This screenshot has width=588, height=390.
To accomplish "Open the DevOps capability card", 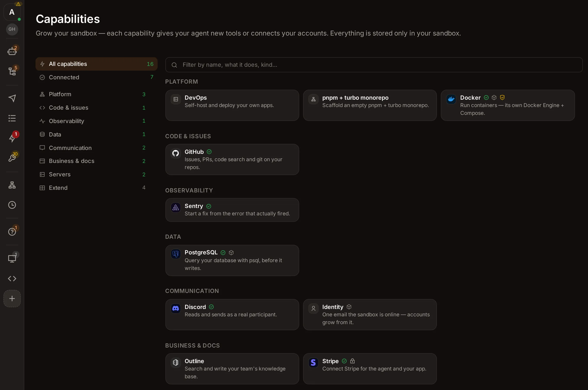I will (232, 105).
